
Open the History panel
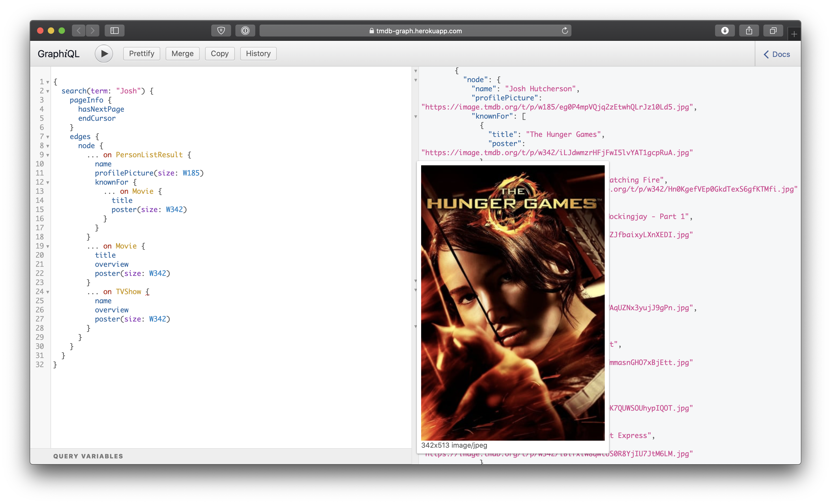click(x=258, y=54)
